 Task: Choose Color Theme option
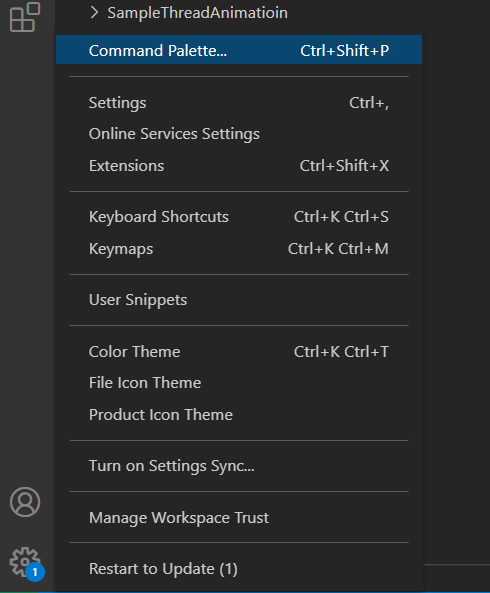point(239,352)
